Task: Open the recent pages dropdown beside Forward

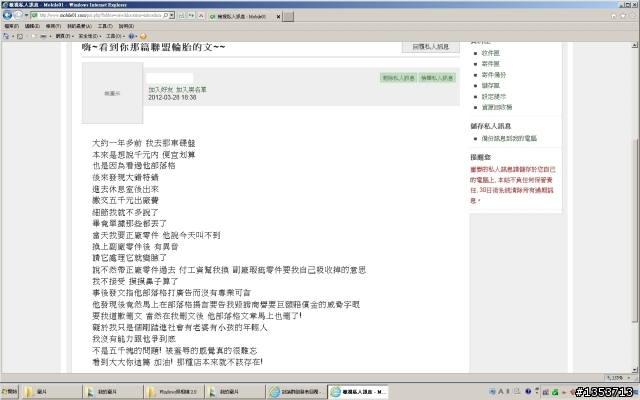Action: click(26, 16)
